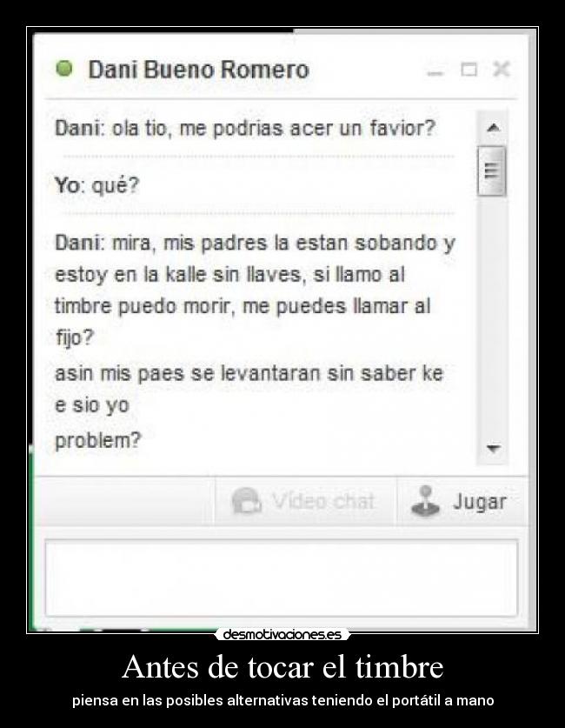The width and height of the screenshot is (565, 728).
Task: Select the 'Yo: qué?' reply message
Action: coord(97,186)
